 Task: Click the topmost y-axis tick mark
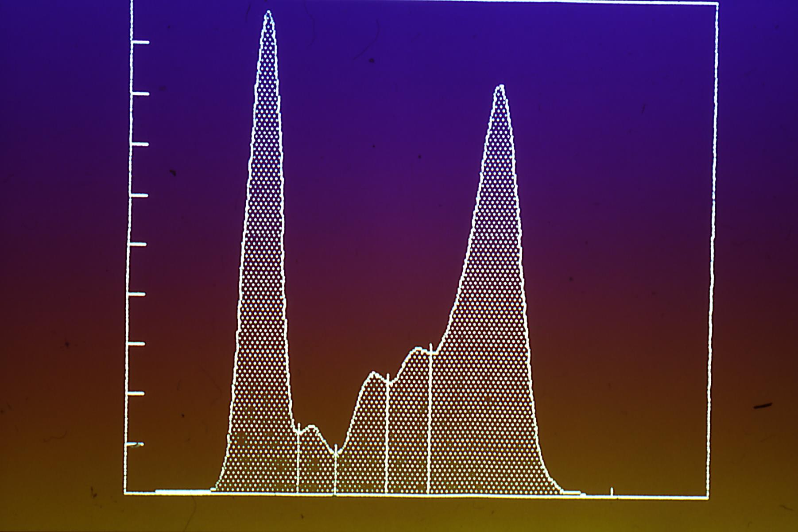tap(141, 42)
